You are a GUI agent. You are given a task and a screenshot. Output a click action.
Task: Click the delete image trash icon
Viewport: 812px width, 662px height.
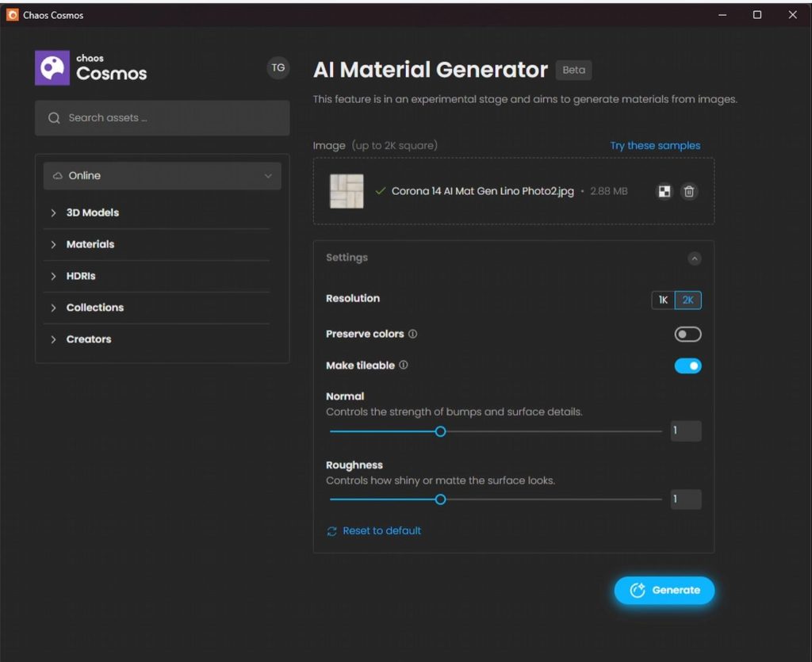(689, 191)
